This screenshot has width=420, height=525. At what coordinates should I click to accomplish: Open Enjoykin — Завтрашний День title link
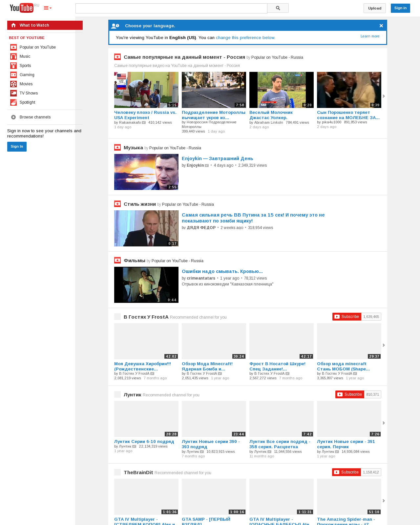point(218,158)
